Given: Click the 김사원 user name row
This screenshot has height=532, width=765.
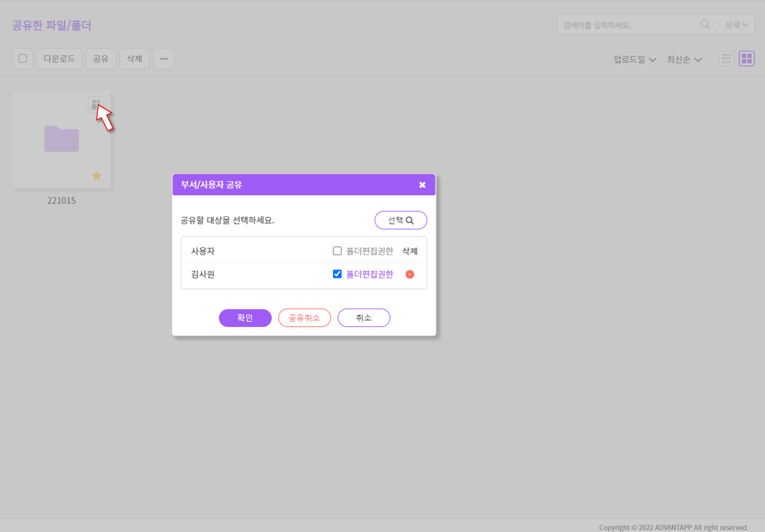Looking at the screenshot, I should pyautogui.click(x=203, y=274).
